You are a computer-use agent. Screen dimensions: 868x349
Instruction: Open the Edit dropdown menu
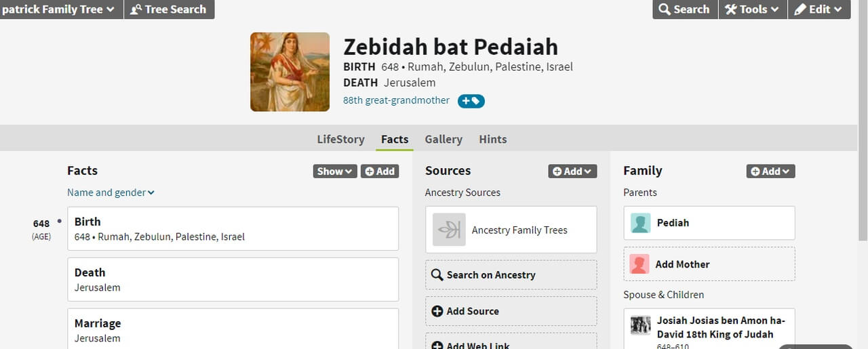(818, 9)
